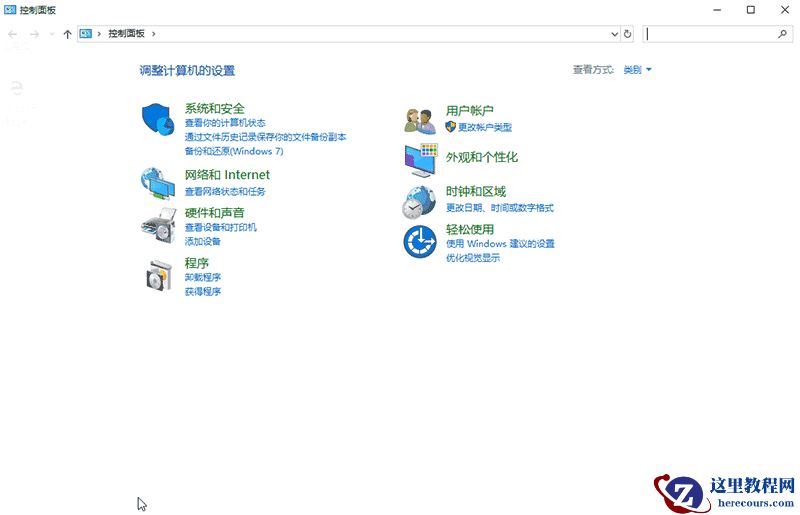Click the 控制面板 title bar window icon

click(10, 10)
